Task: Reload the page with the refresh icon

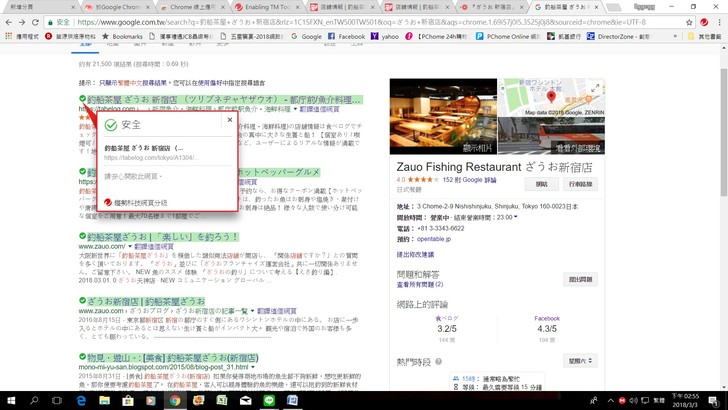Action: pos(44,20)
